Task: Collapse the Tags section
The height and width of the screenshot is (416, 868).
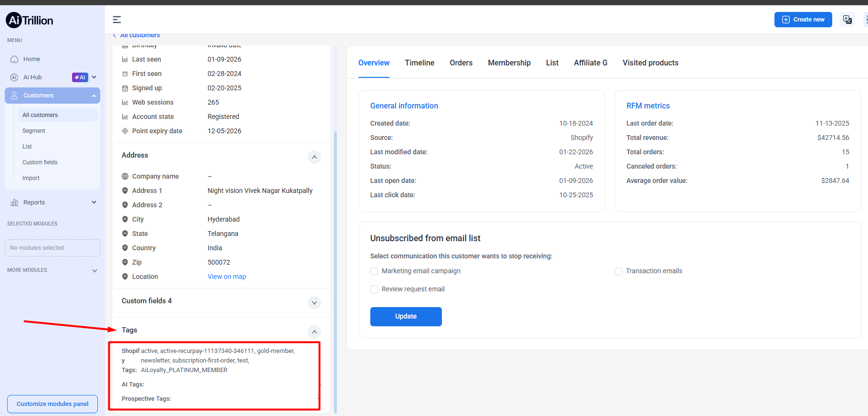Action: click(x=314, y=332)
